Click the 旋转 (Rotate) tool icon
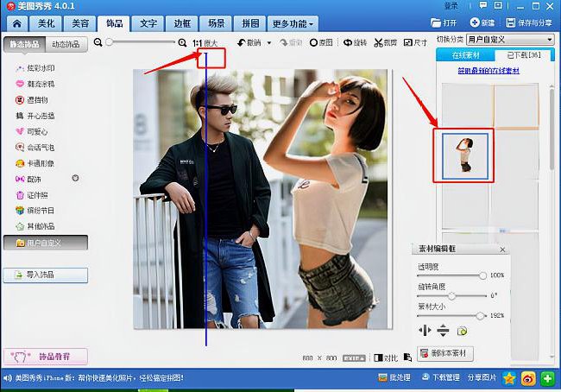The height and width of the screenshot is (392, 561). point(348,42)
